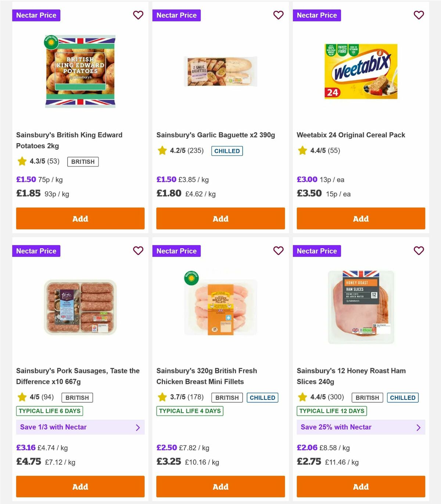Click the Nectar Price badge on the ham slices
The height and width of the screenshot is (504, 441).
click(317, 251)
